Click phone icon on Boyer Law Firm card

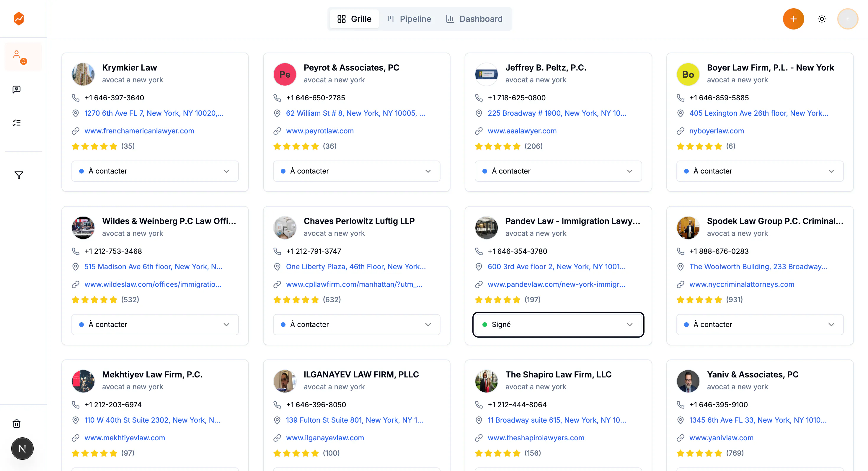pos(680,98)
